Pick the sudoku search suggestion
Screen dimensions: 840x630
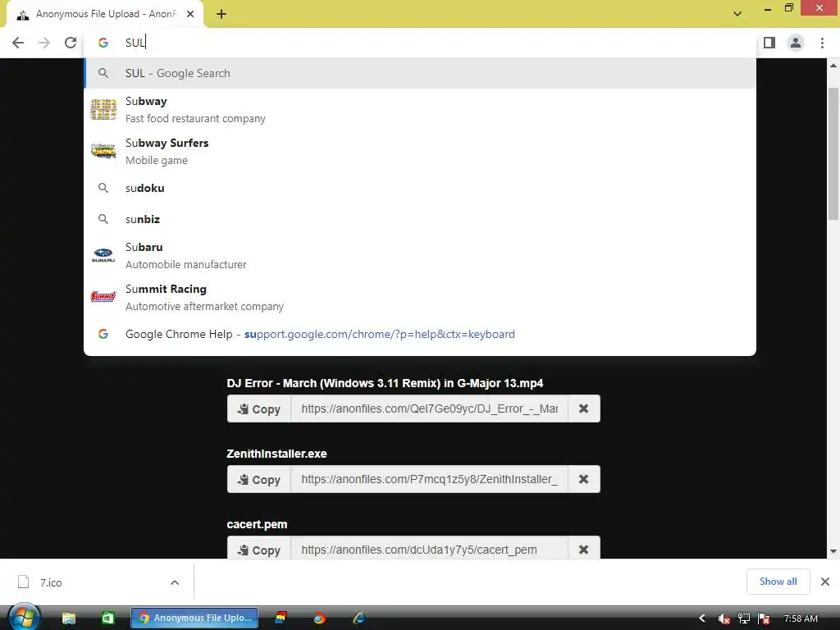click(420, 188)
